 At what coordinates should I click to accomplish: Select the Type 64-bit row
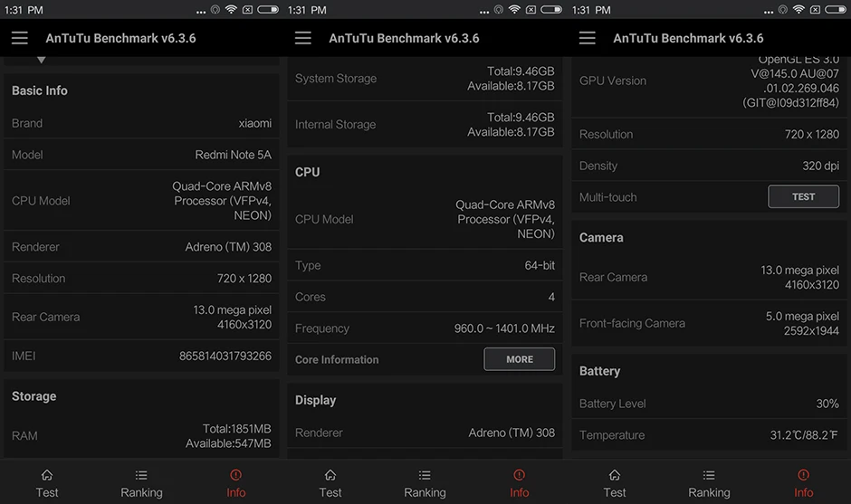pyautogui.click(x=425, y=265)
